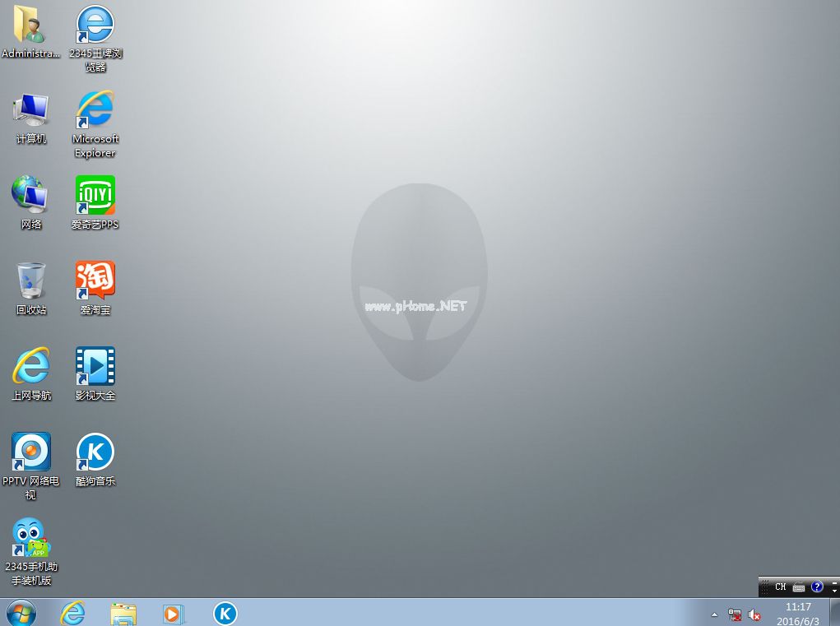The image size is (840, 626).
Task: Select the 网络 Network desktop icon
Action: click(31, 196)
